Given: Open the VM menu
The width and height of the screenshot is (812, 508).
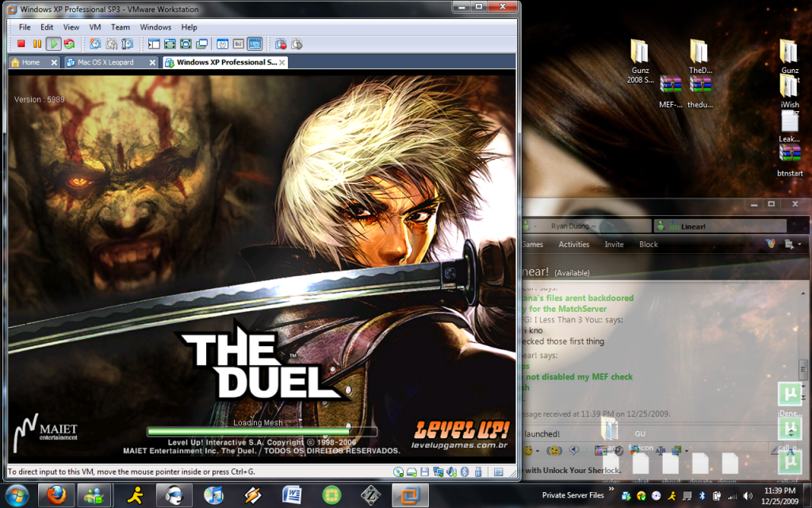Looking at the screenshot, I should [x=95, y=27].
